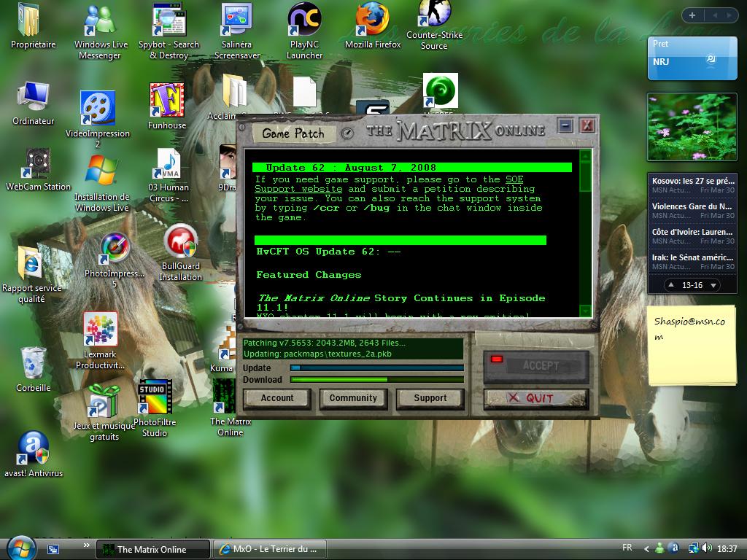The width and height of the screenshot is (747, 560).
Task: Open Jeux et musique gratuits shortcut
Action: (104, 412)
